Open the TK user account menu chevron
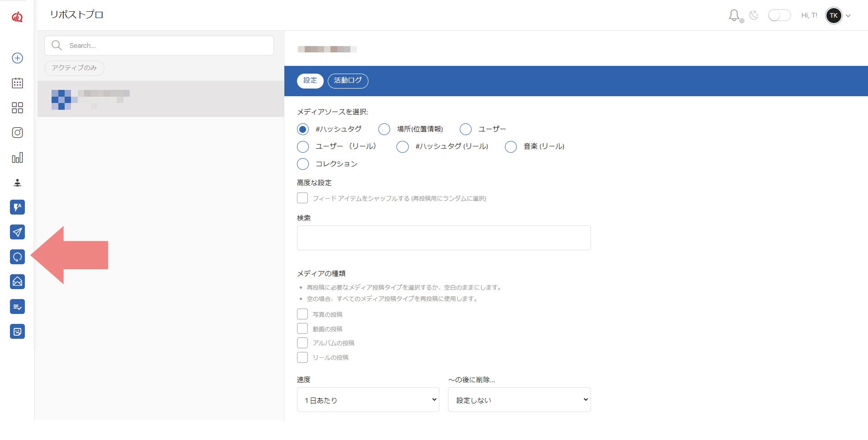 [848, 16]
